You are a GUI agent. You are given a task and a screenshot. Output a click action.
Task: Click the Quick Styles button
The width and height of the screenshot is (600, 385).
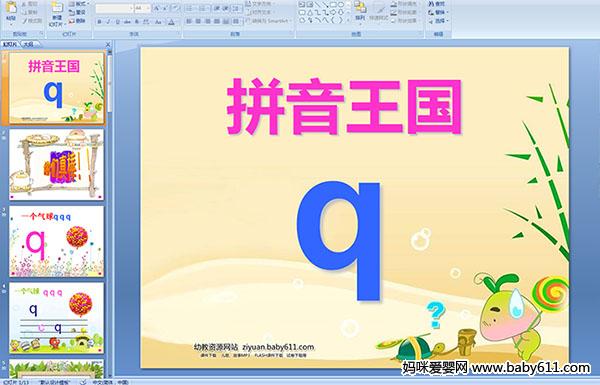379,12
